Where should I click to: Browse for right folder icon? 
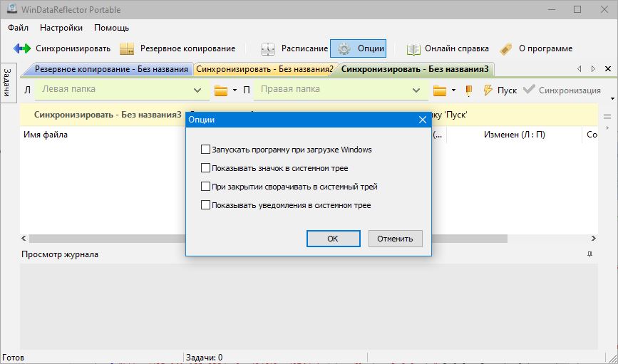coord(440,90)
